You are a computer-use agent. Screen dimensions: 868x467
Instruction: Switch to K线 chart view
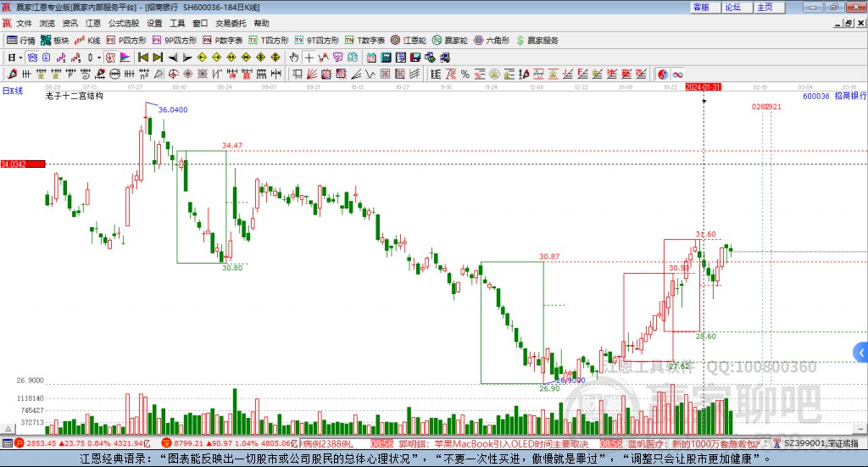[x=87, y=41]
